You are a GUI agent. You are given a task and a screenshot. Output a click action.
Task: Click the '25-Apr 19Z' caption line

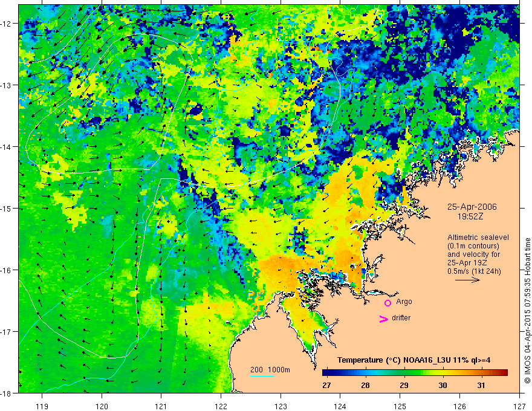click(467, 263)
